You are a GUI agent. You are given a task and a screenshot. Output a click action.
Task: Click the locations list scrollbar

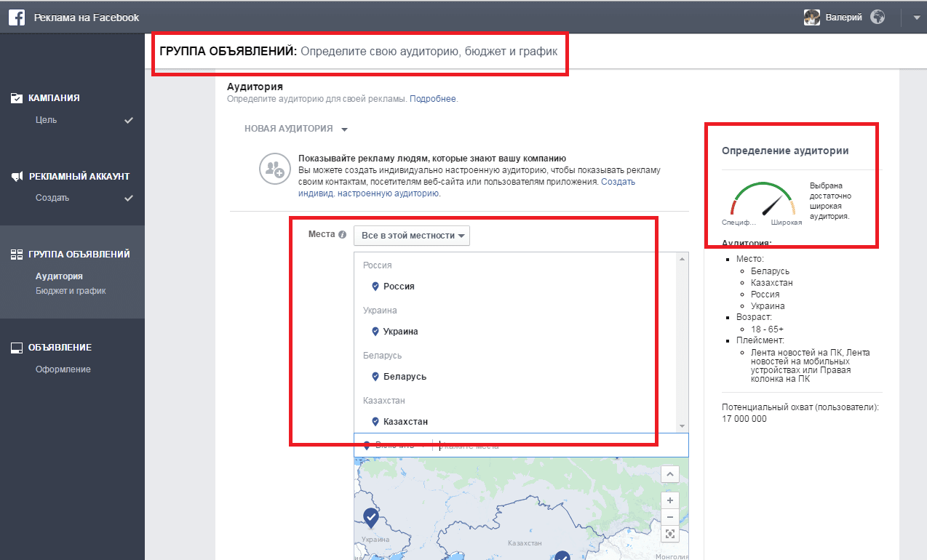pos(682,342)
